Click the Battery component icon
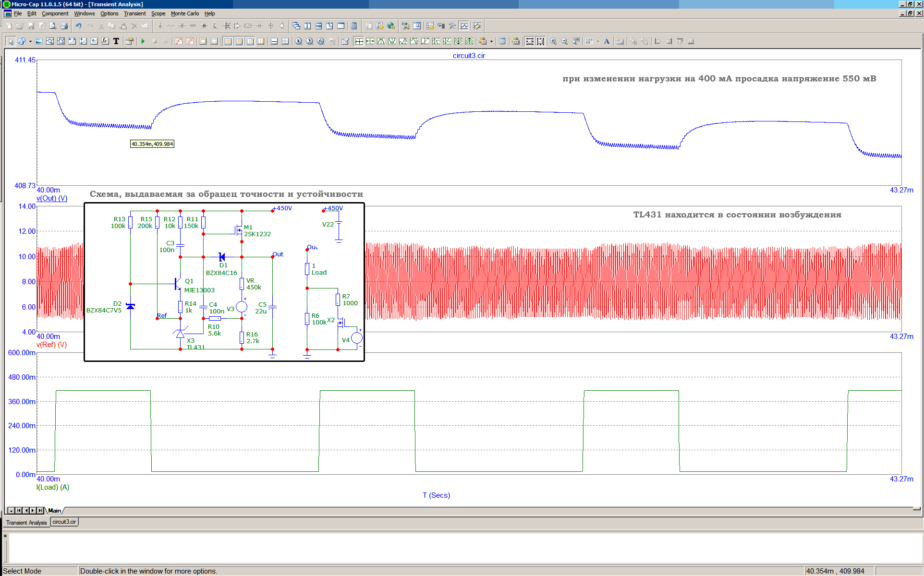The image size is (924, 576). [x=259, y=26]
